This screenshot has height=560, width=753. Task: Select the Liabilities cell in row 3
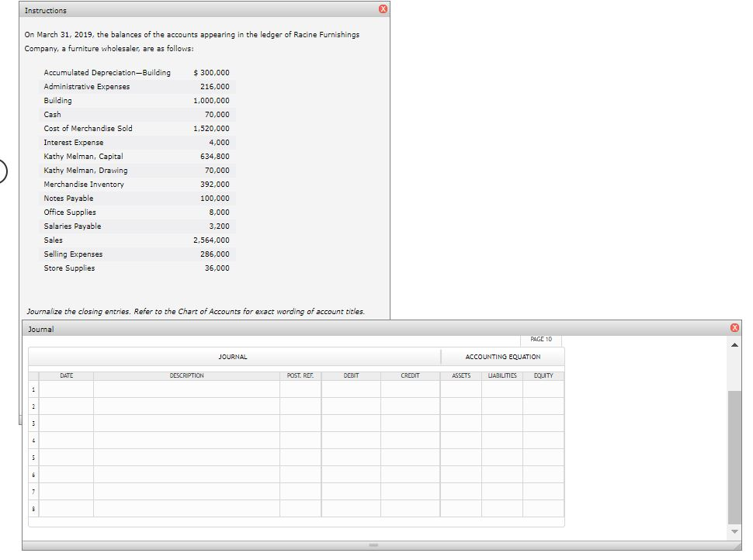(x=501, y=423)
